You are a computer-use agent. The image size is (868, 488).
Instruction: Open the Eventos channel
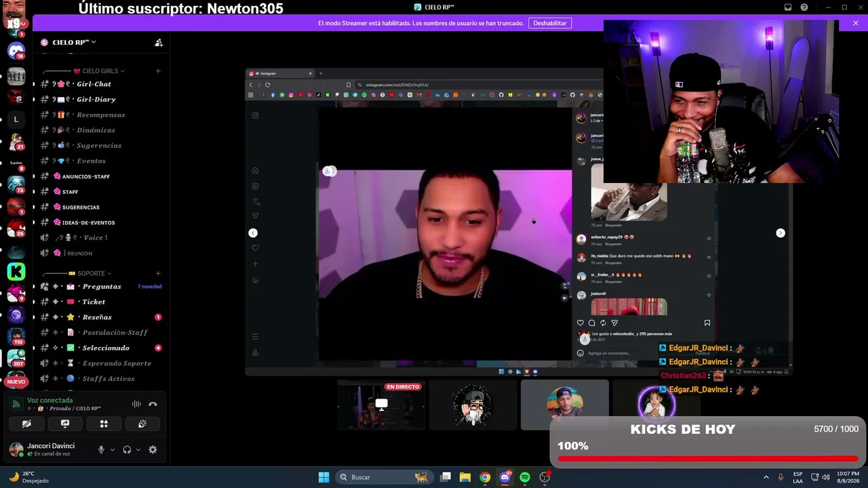[x=100, y=161]
